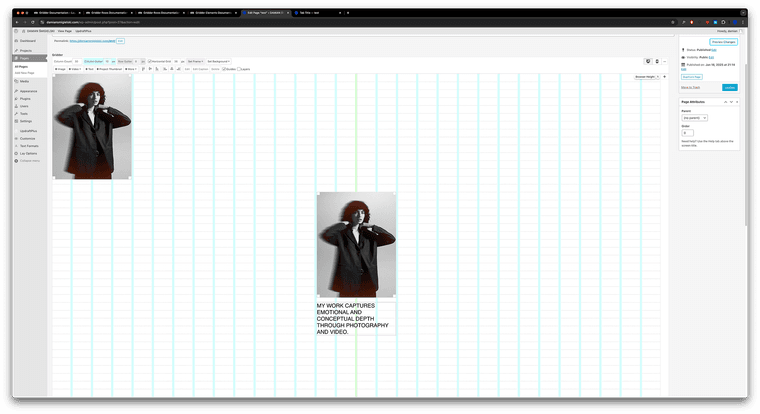The image size is (760, 414).
Task: Open the Projects menu in the sidebar
Action: 26,49
